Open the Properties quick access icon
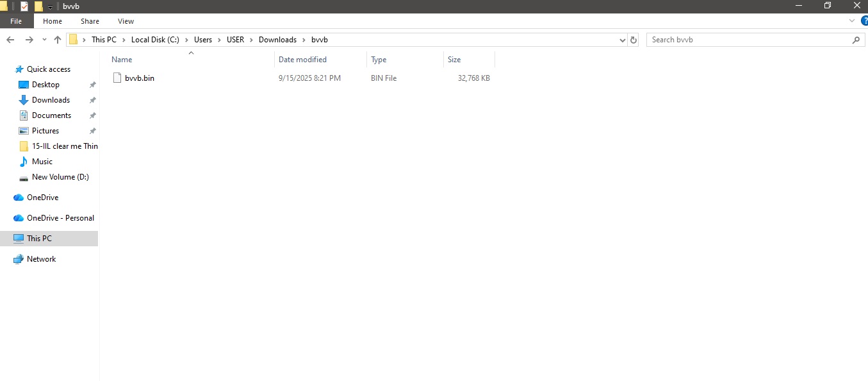 tap(24, 6)
